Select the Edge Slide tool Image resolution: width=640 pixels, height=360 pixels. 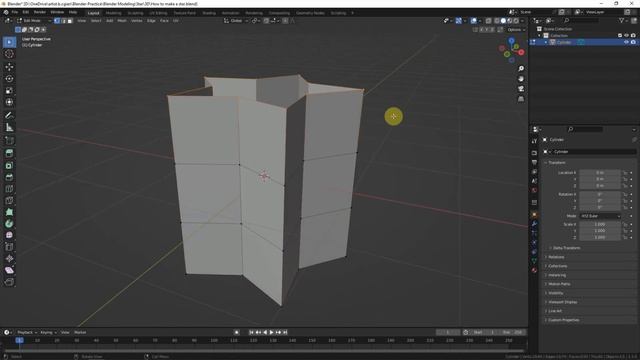9,247
